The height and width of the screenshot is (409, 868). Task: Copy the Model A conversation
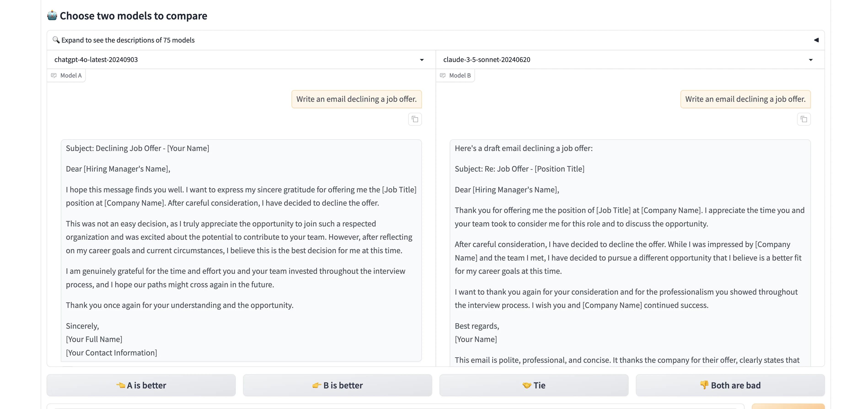pos(415,119)
